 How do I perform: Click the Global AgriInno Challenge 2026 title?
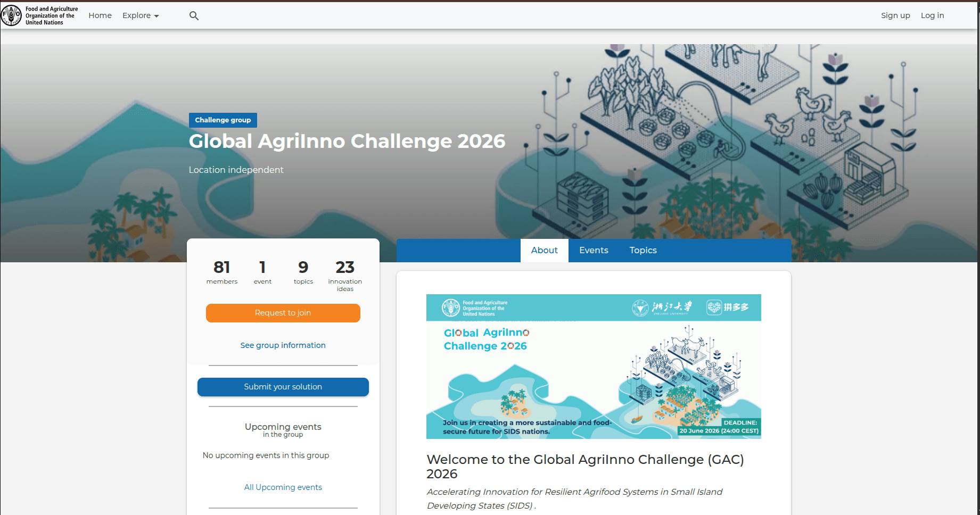coord(347,142)
